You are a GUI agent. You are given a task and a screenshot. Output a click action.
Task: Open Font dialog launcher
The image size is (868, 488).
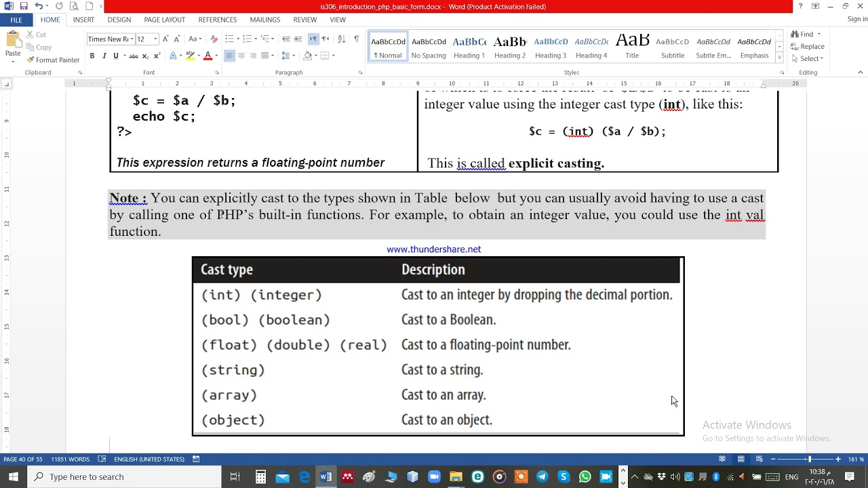click(216, 73)
